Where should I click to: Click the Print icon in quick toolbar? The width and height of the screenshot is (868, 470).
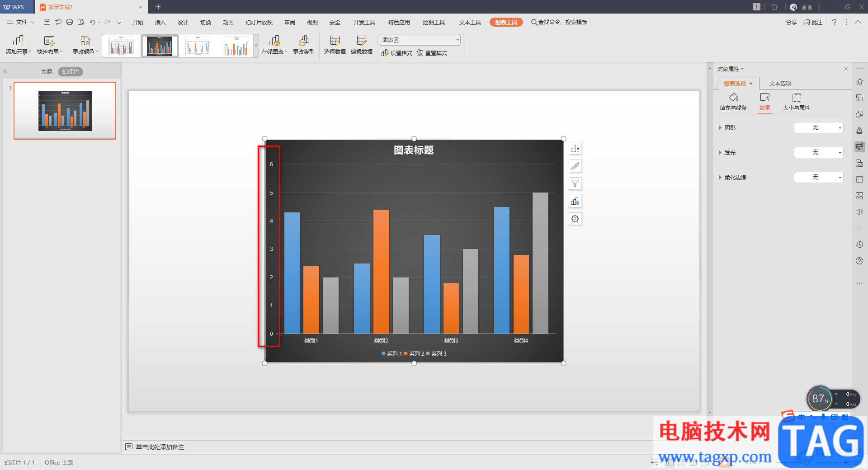[x=70, y=22]
